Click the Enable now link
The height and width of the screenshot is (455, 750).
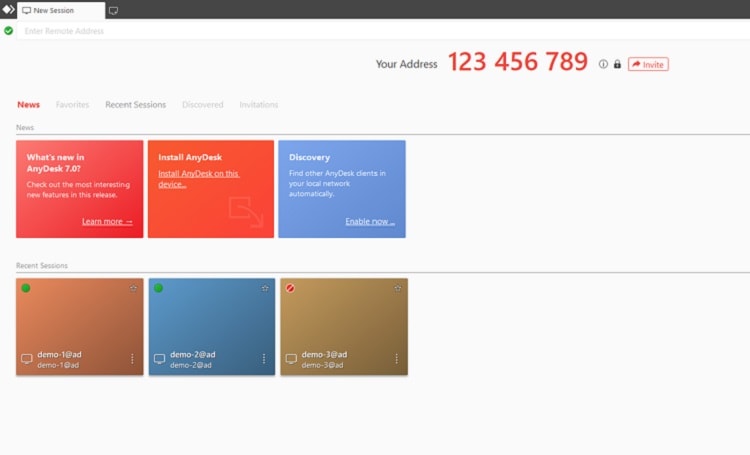(370, 222)
